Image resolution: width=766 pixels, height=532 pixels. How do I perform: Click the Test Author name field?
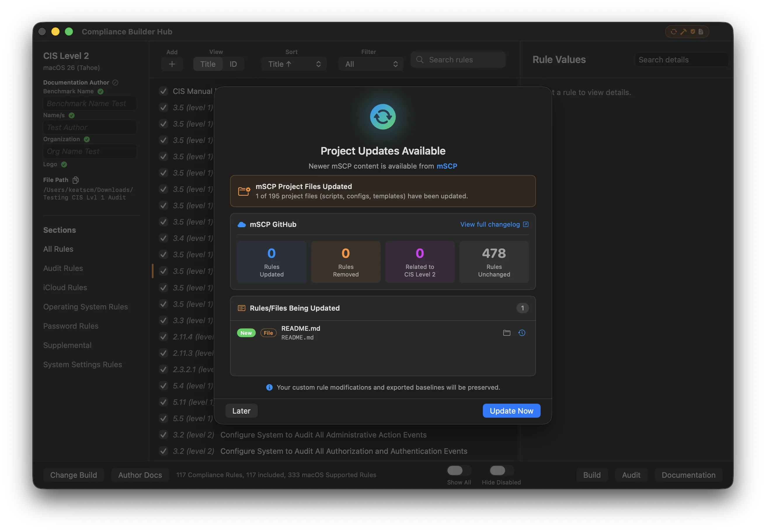[90, 127]
